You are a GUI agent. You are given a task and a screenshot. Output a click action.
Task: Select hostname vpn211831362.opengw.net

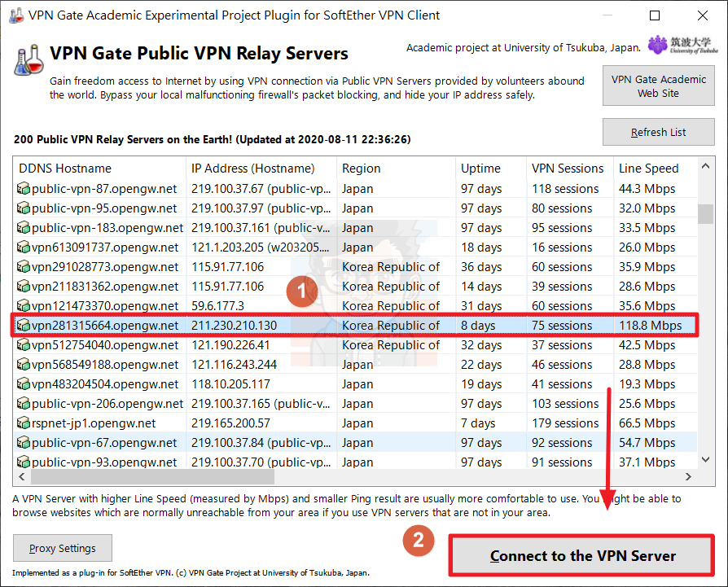pos(105,287)
